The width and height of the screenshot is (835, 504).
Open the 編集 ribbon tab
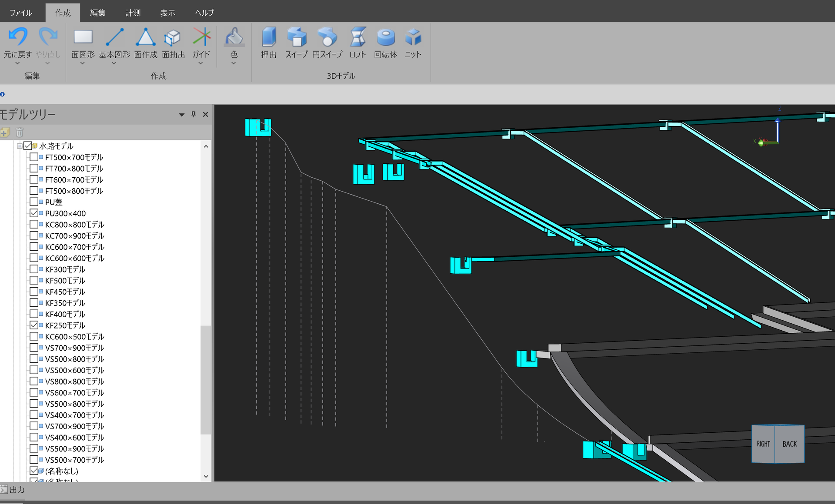(x=97, y=13)
